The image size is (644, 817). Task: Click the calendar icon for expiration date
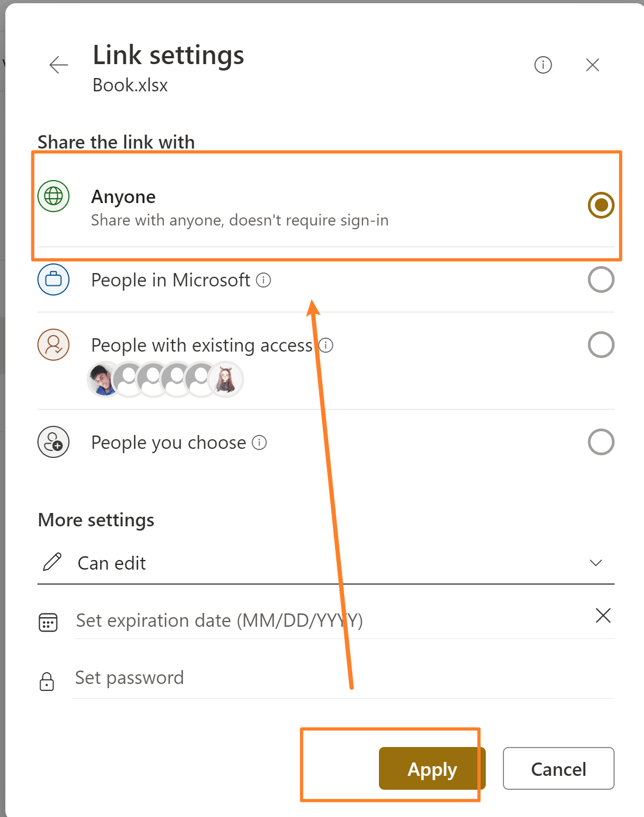[48, 621]
